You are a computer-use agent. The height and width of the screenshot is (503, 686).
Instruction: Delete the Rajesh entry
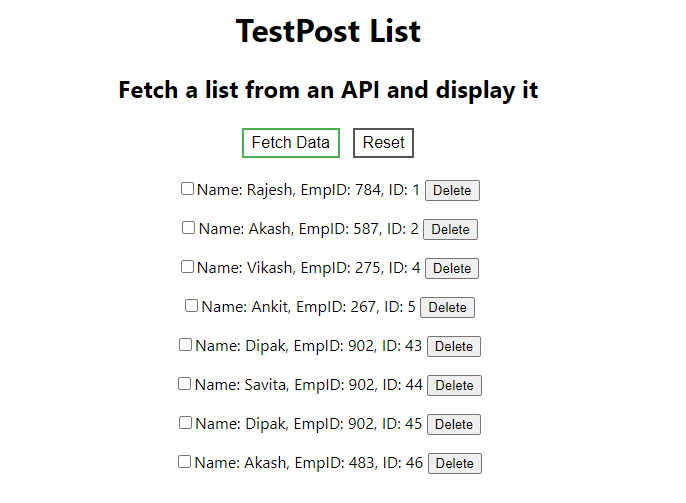tap(452, 190)
